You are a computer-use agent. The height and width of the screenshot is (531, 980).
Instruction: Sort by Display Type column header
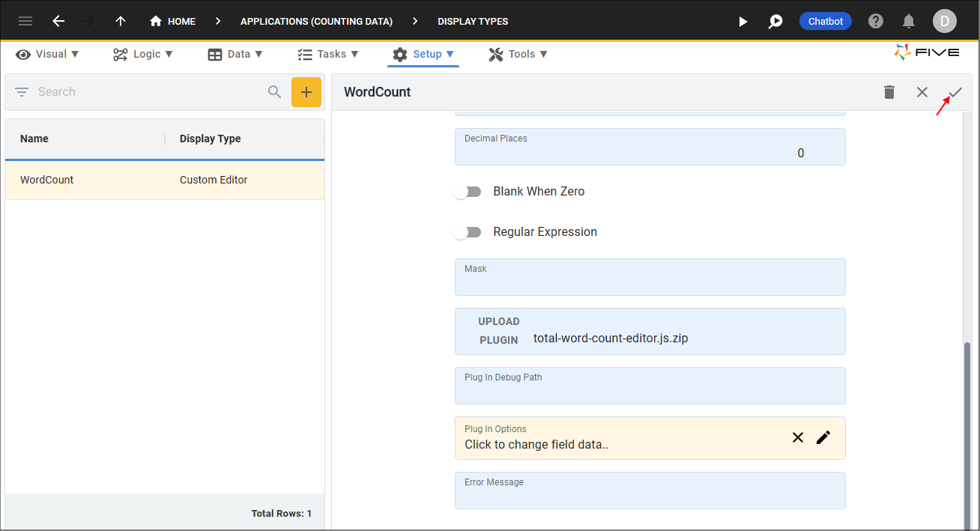pos(211,139)
